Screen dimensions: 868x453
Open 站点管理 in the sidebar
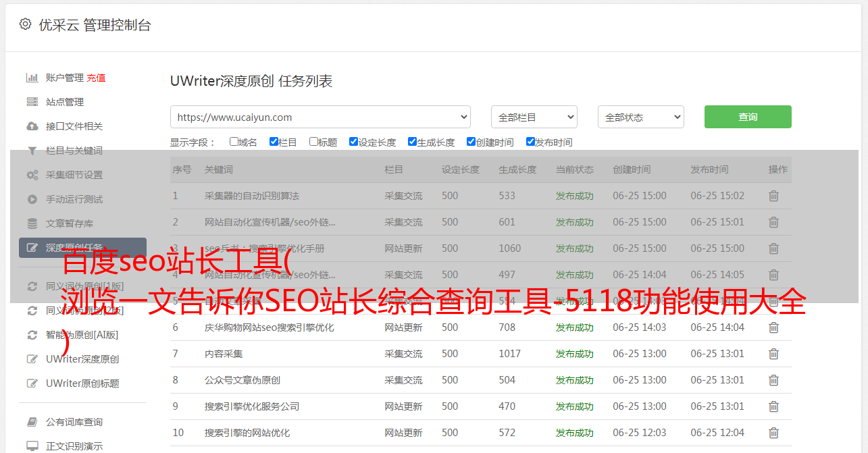coord(65,102)
